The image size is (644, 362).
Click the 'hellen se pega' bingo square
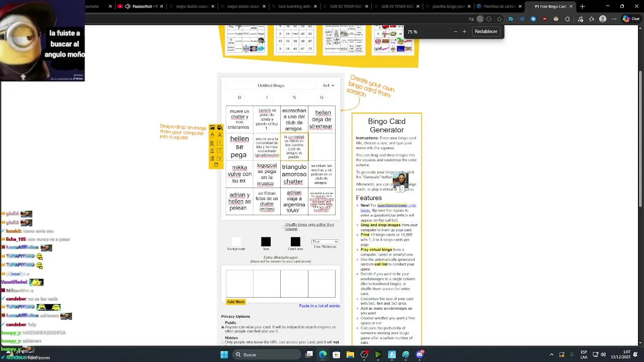click(239, 147)
